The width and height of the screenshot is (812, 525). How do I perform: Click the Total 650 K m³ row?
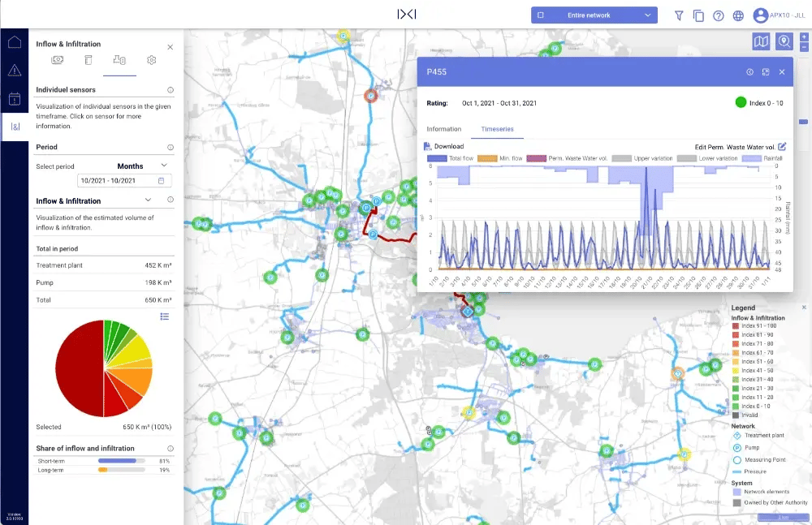104,299
